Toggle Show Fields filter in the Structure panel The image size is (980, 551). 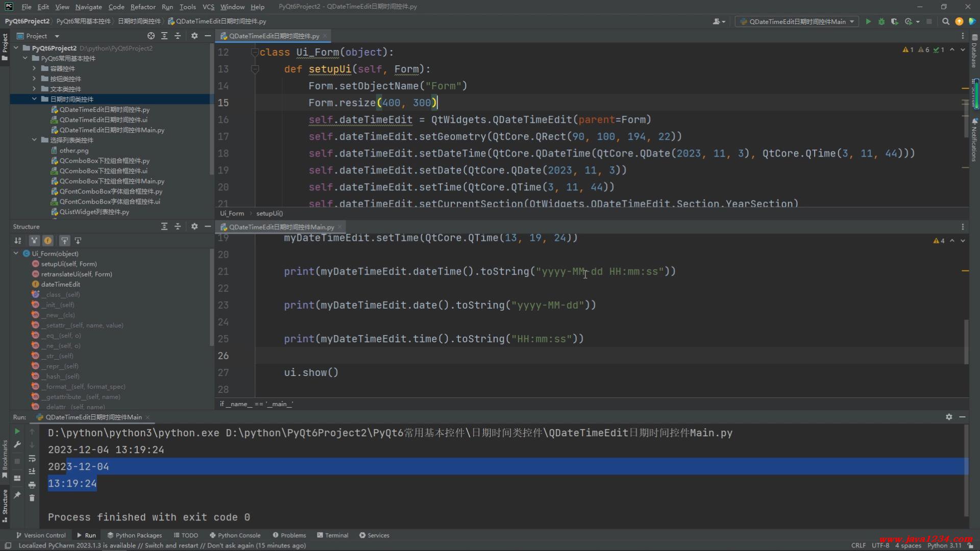pos(48,240)
